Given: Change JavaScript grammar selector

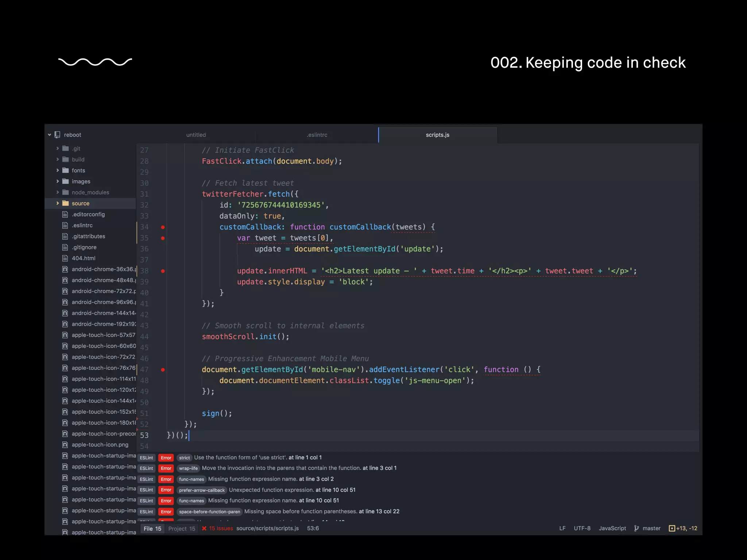Looking at the screenshot, I should pyautogui.click(x=612, y=528).
